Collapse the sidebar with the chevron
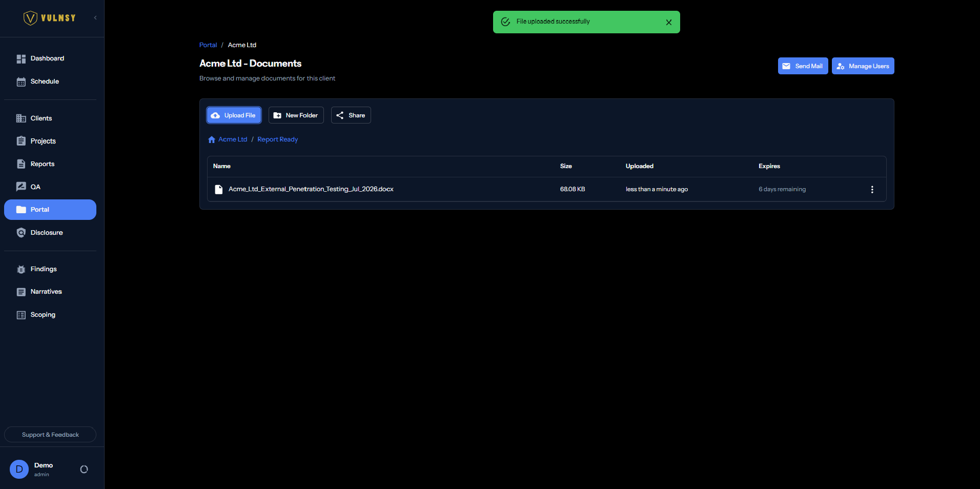Screen dimensions: 980x489 (95, 18)
